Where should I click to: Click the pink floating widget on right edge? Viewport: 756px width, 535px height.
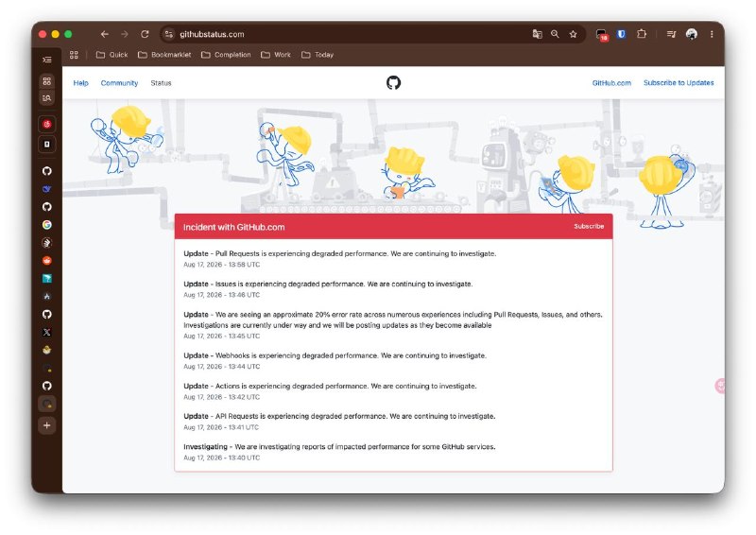(x=720, y=386)
